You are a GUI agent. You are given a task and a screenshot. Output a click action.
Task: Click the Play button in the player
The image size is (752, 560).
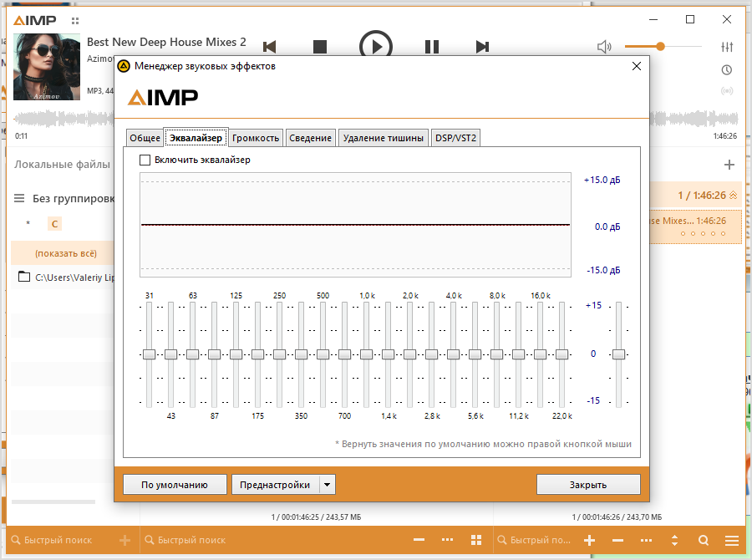[376, 47]
